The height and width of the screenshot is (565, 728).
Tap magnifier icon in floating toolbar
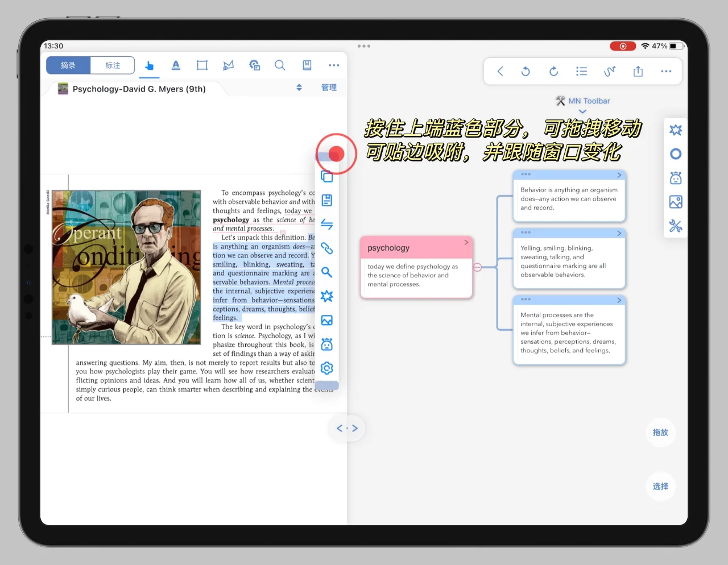[327, 272]
